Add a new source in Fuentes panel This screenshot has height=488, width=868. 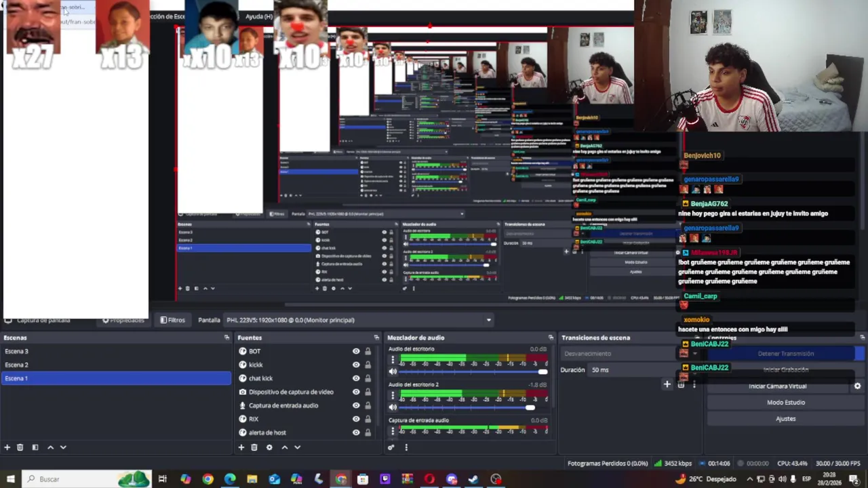(x=241, y=447)
